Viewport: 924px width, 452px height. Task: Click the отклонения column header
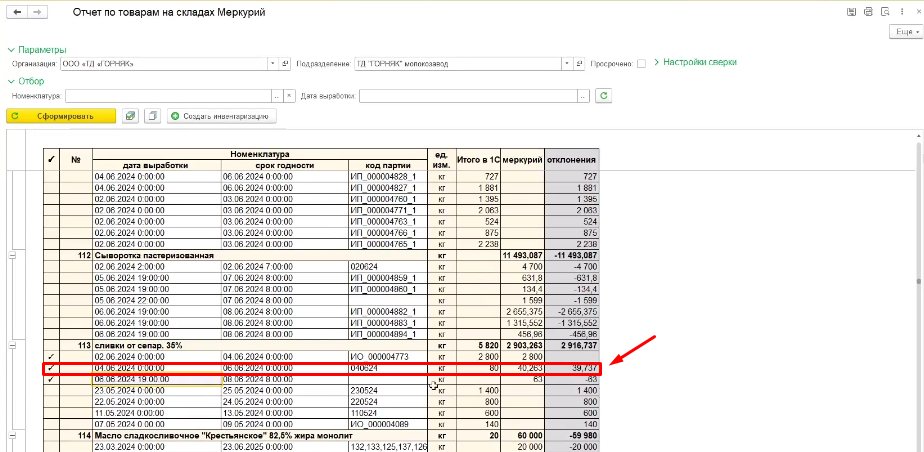coord(572,160)
